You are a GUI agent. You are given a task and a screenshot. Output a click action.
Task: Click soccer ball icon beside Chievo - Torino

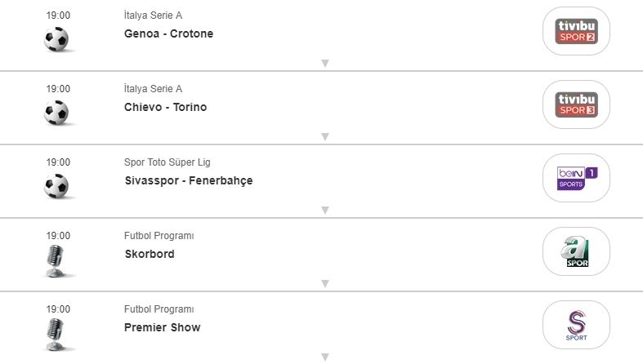click(x=56, y=113)
